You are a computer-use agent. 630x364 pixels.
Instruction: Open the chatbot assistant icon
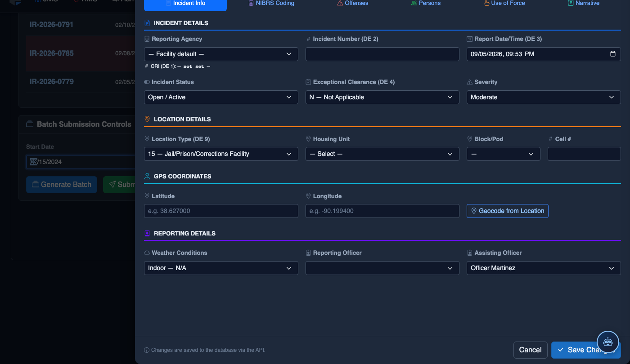[x=608, y=342]
